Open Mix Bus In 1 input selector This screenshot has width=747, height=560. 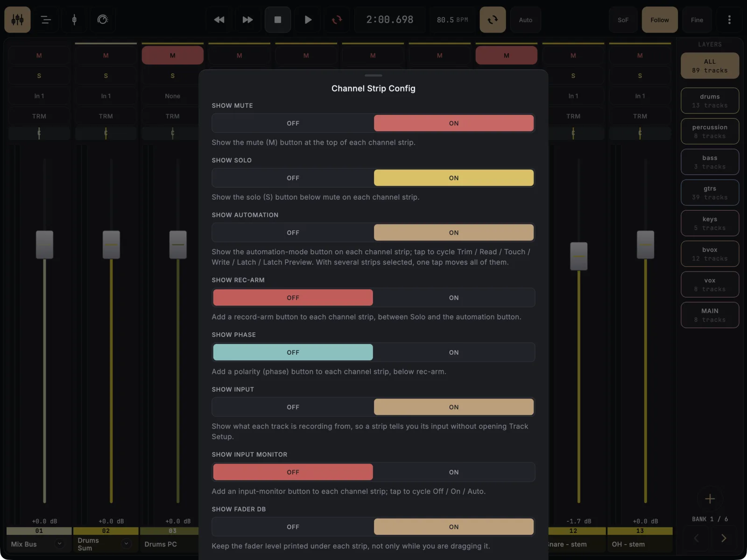(39, 96)
